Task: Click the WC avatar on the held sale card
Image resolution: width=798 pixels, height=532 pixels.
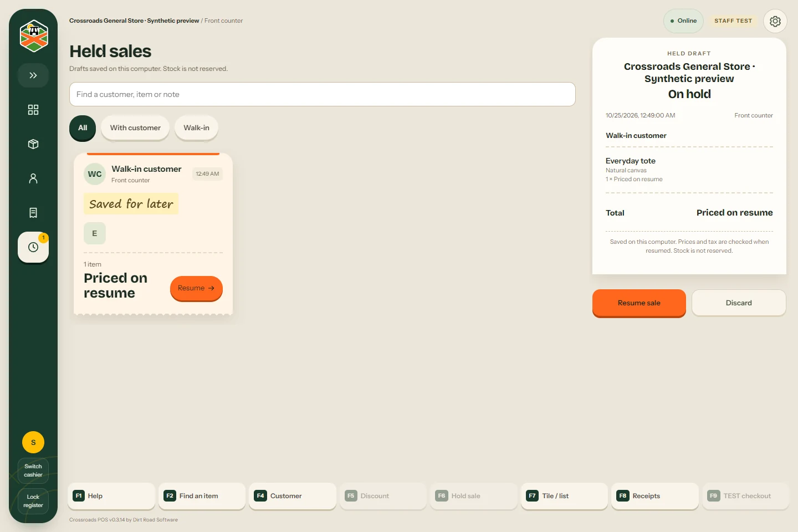Action: 95,174
